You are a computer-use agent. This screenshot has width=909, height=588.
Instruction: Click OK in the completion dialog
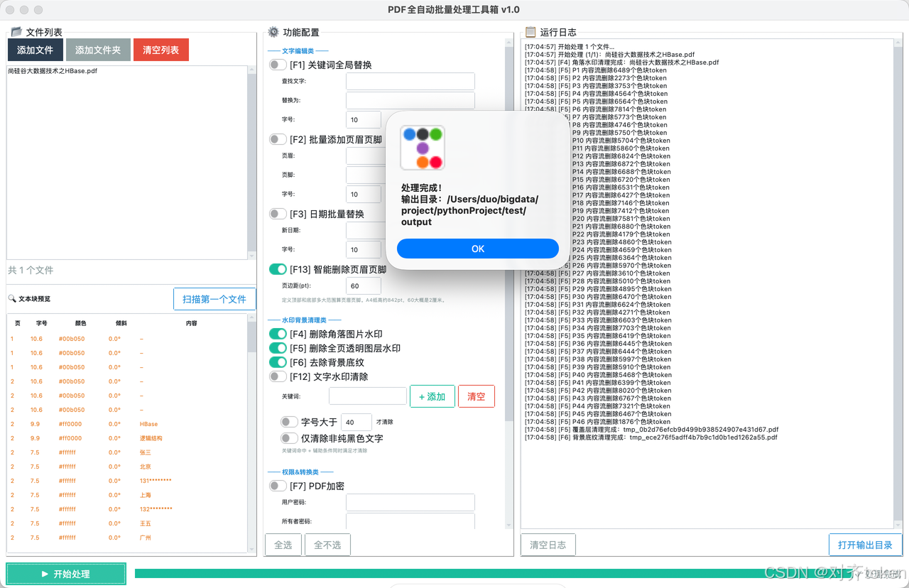pos(478,249)
